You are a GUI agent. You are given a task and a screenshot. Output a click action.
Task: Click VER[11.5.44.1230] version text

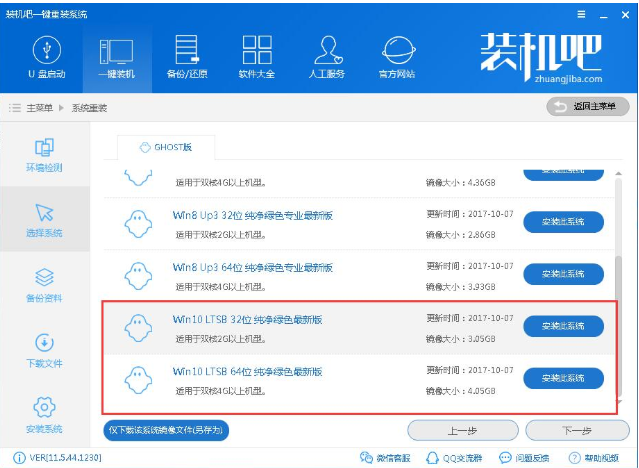click(x=66, y=458)
